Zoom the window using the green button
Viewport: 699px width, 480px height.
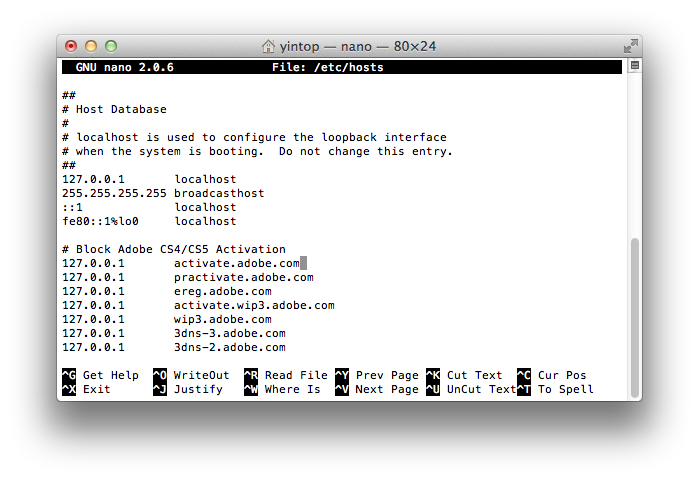(x=111, y=46)
